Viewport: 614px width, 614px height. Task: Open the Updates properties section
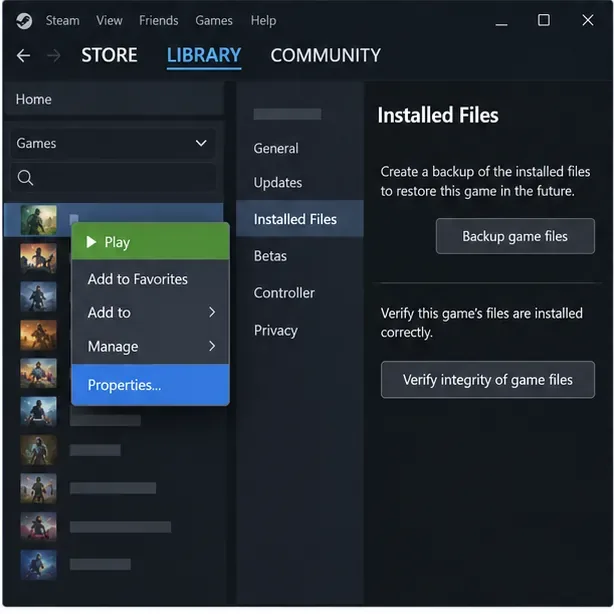(x=278, y=182)
